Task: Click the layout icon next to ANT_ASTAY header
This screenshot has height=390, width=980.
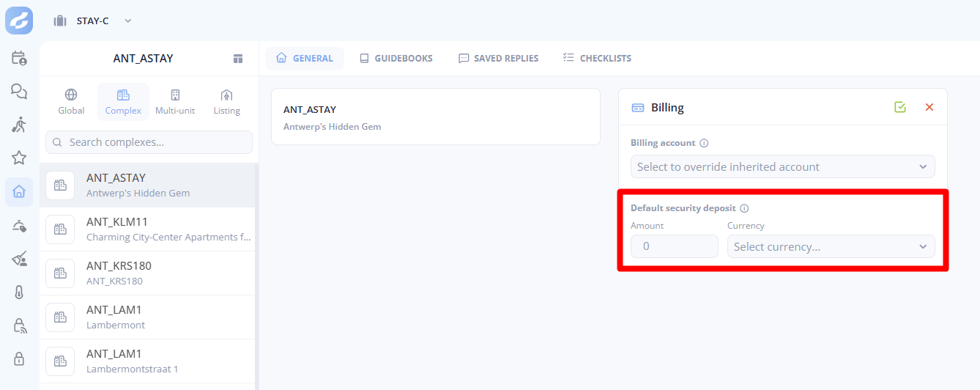Action: [238, 59]
